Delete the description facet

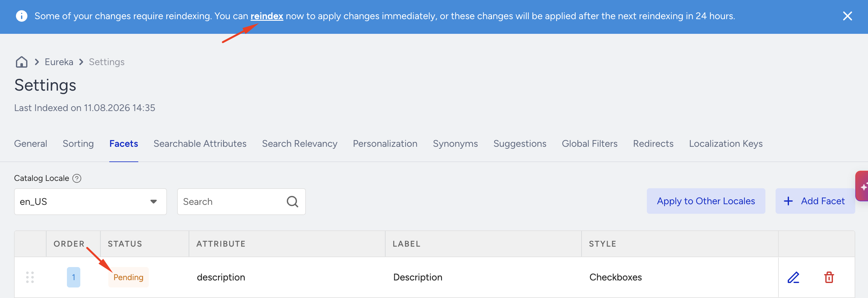point(829,277)
